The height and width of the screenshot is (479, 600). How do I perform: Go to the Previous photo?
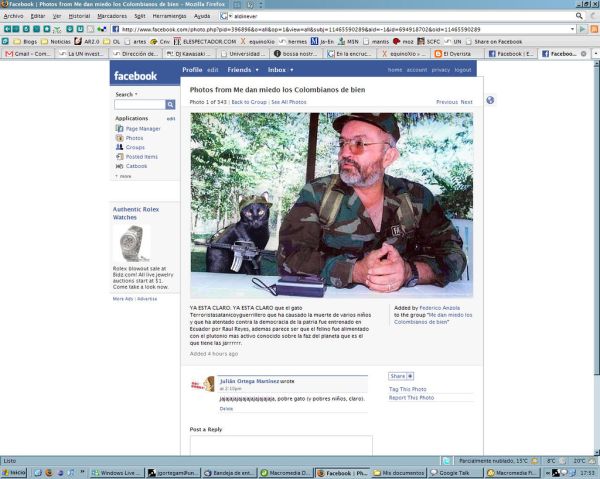tap(447, 102)
